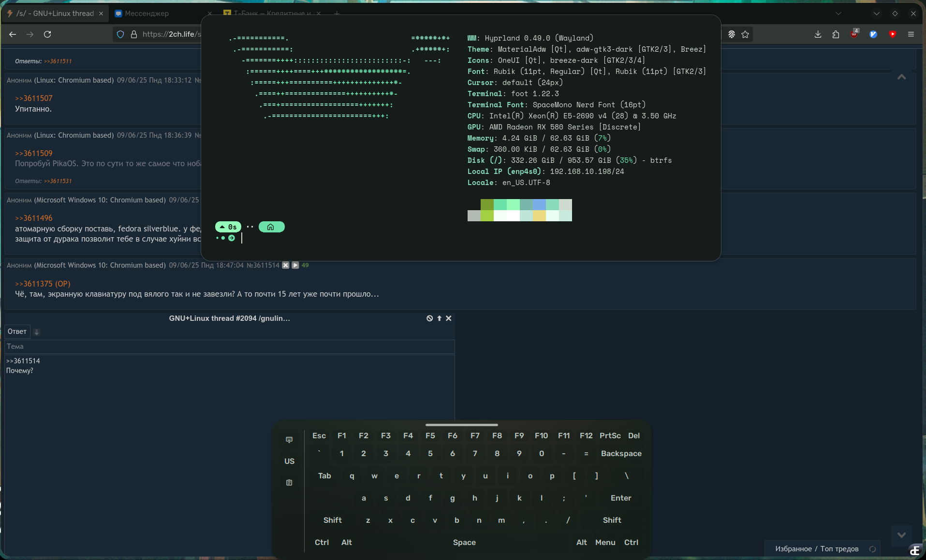This screenshot has width=926, height=560.
Task: Open red YouTube shield extension icon
Action: click(x=893, y=34)
